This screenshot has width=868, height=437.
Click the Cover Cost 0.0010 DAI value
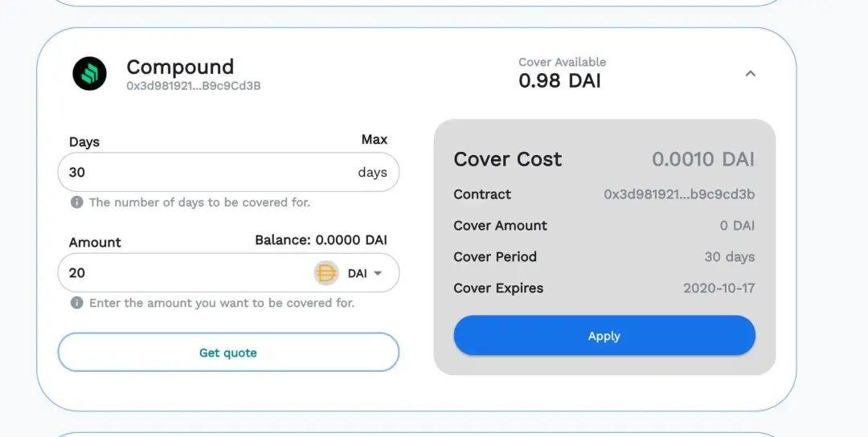pos(703,159)
